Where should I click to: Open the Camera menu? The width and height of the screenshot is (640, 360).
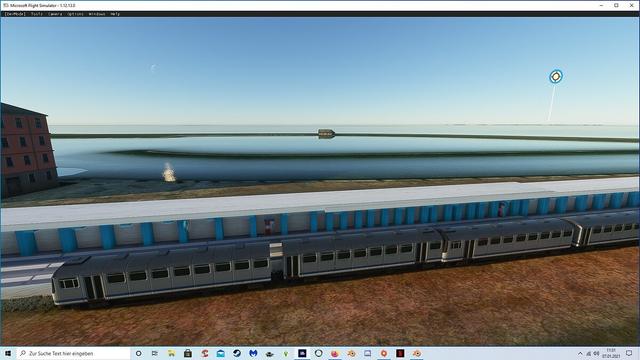(55, 14)
